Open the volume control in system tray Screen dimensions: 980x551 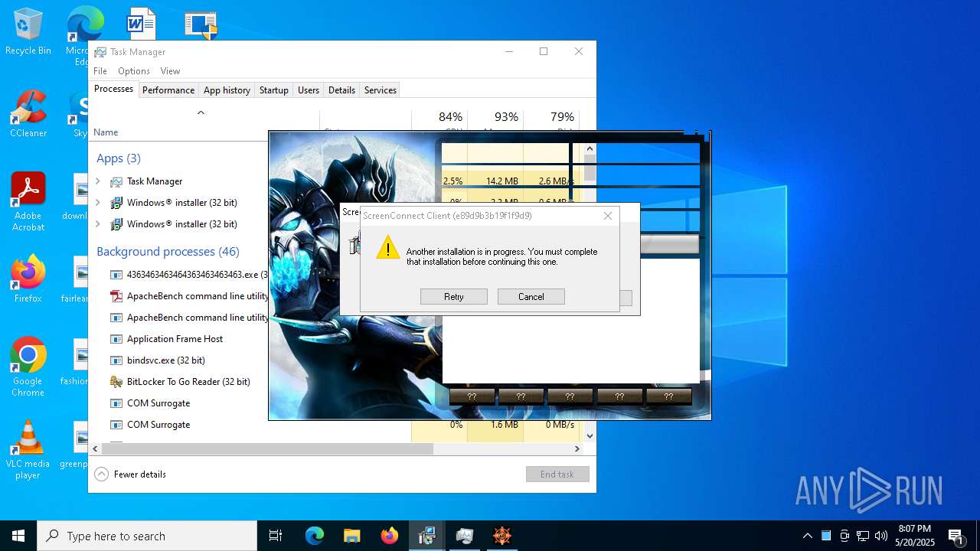tap(880, 536)
